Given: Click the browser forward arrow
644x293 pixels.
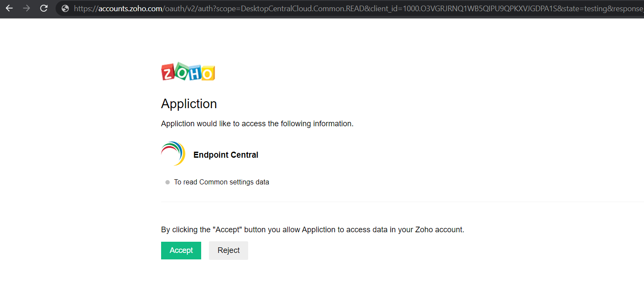Looking at the screenshot, I should pyautogui.click(x=26, y=8).
